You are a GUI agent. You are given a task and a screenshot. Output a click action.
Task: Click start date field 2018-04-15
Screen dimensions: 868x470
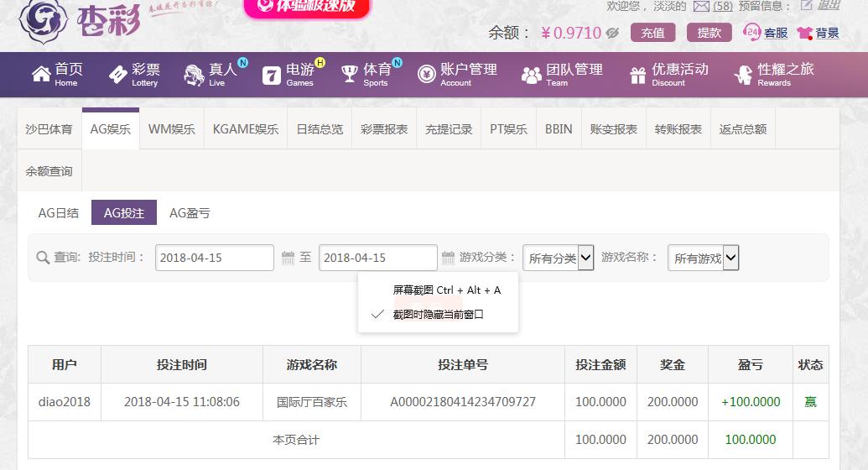point(215,258)
